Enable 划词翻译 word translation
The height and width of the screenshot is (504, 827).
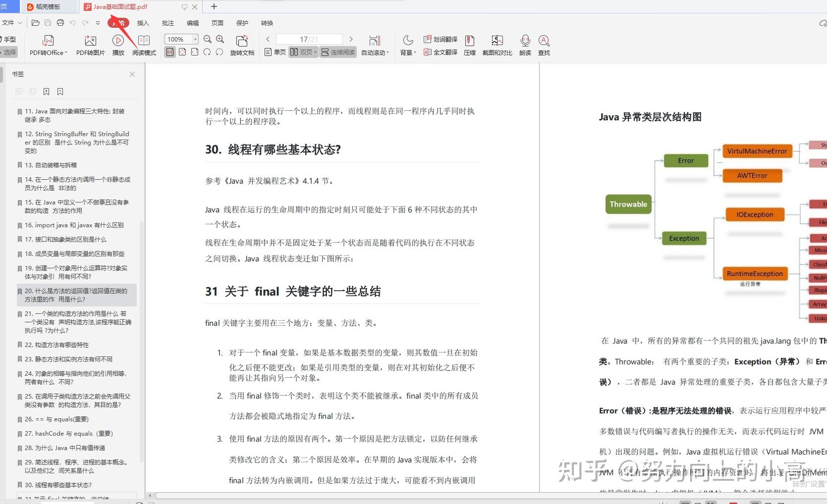pyautogui.click(x=441, y=39)
